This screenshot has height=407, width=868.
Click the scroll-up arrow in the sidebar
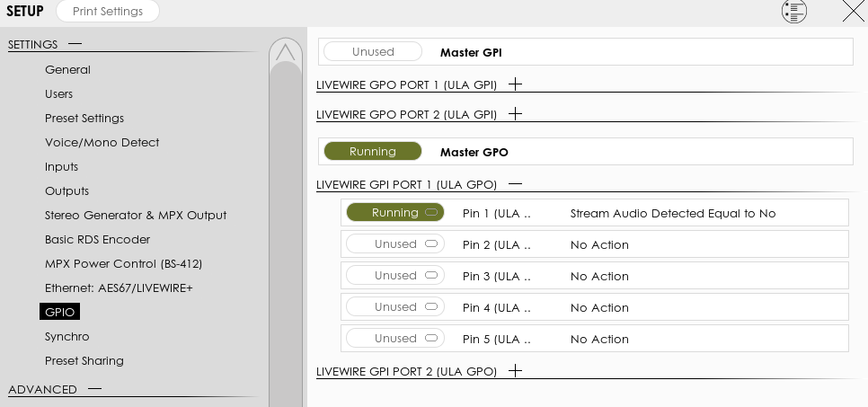coord(286,53)
